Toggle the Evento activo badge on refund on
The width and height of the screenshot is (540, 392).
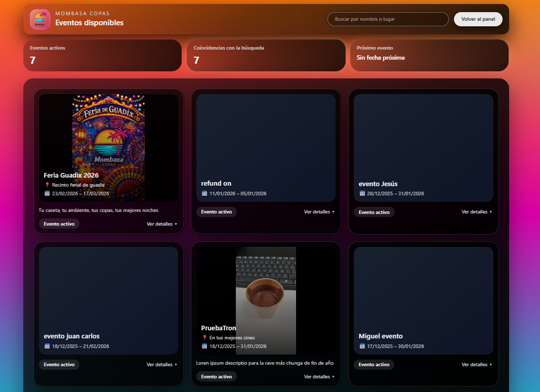[x=217, y=212]
